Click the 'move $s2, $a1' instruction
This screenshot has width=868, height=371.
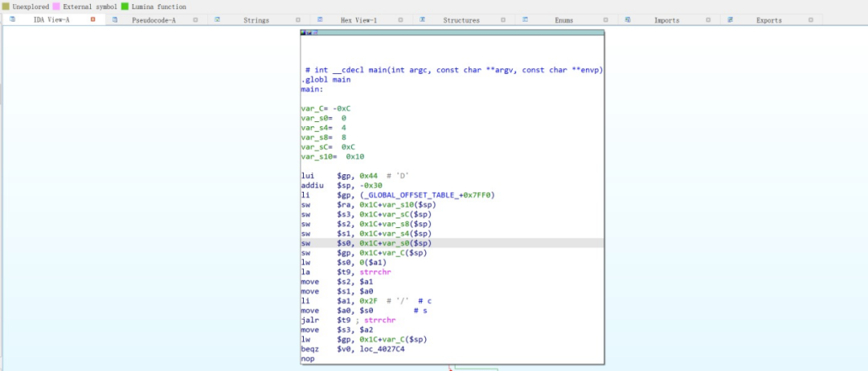coord(337,281)
